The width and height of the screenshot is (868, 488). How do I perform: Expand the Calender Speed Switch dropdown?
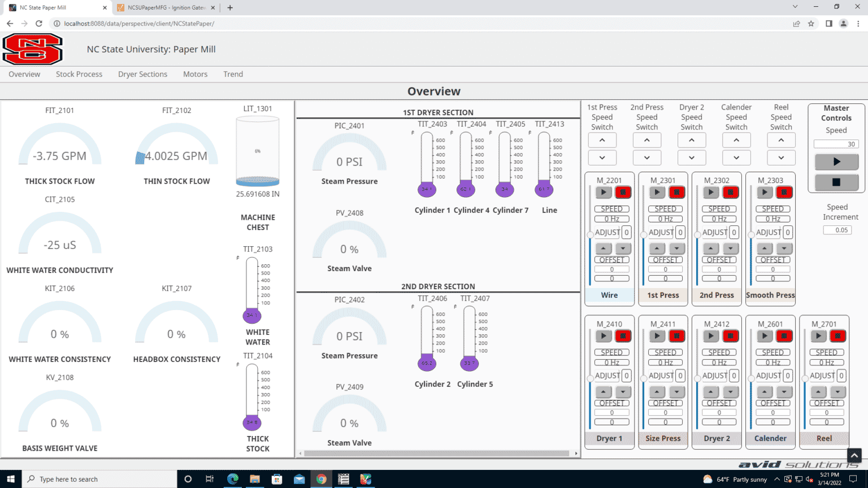point(736,157)
